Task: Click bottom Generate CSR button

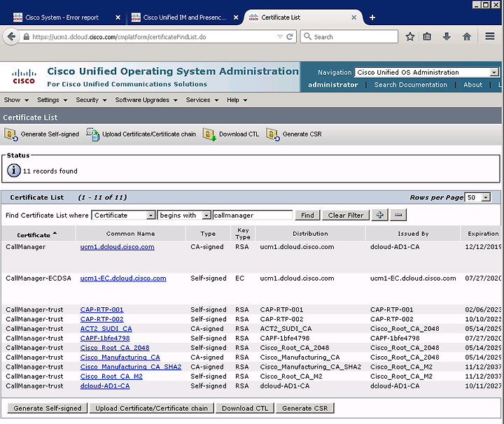Action: point(304,408)
